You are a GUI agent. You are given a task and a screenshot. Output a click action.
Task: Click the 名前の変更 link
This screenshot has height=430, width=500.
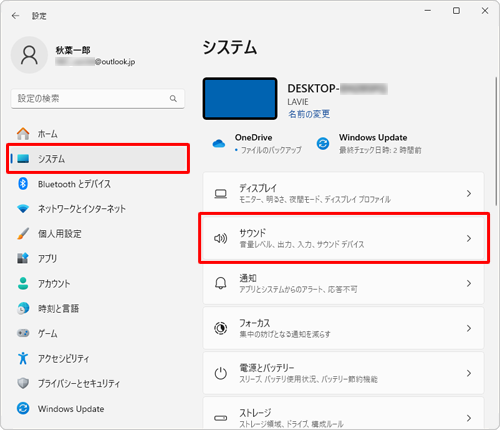(x=309, y=114)
